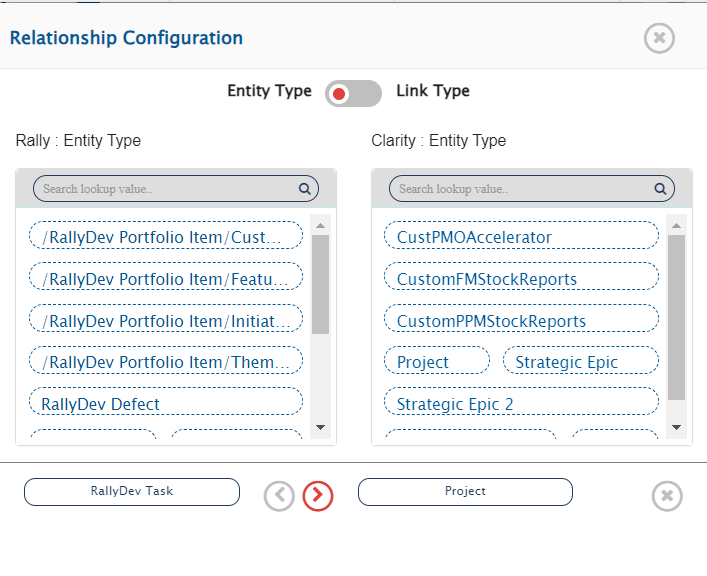Screen dimensions: 707x576
Task: Close the Relationship Configuration dialog
Action: click(x=659, y=38)
